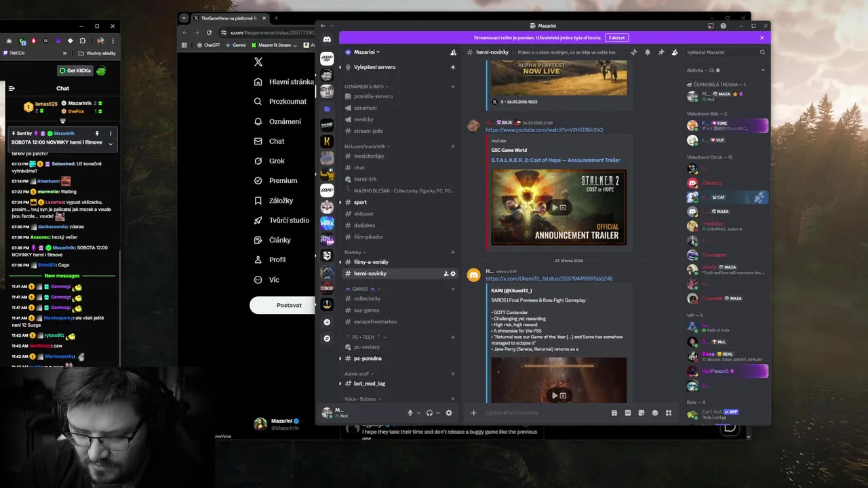Open sticker picker in Discord message bar
868x488 pixels.
642,413
